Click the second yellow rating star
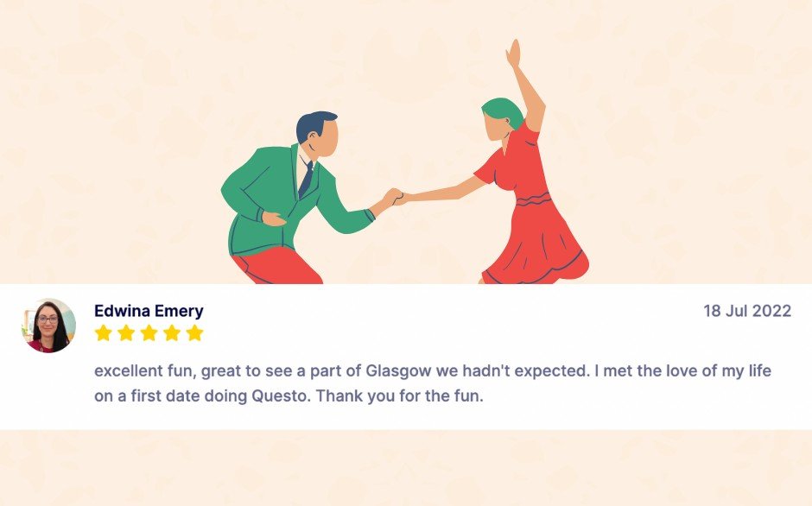The height and width of the screenshot is (506, 812). tap(126, 333)
